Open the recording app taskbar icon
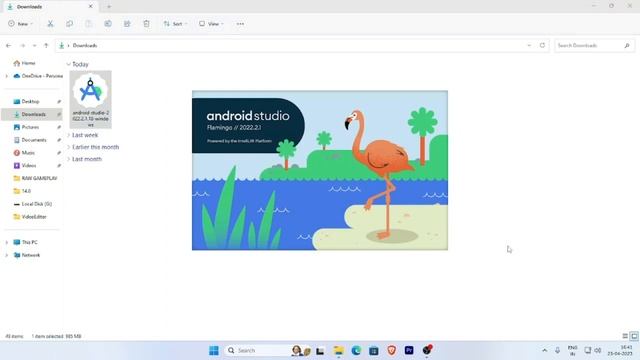The image size is (640, 360). pos(427,350)
